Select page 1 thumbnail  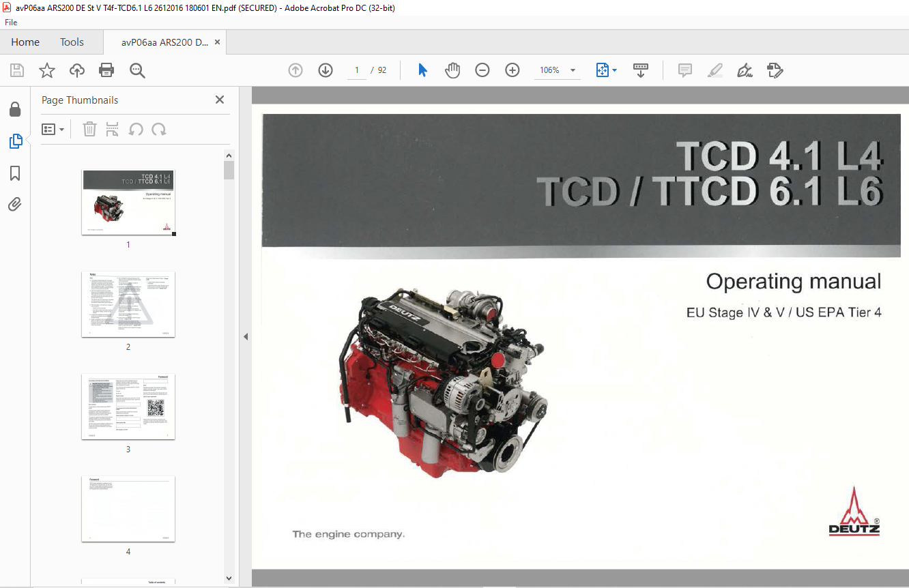pyautogui.click(x=128, y=202)
